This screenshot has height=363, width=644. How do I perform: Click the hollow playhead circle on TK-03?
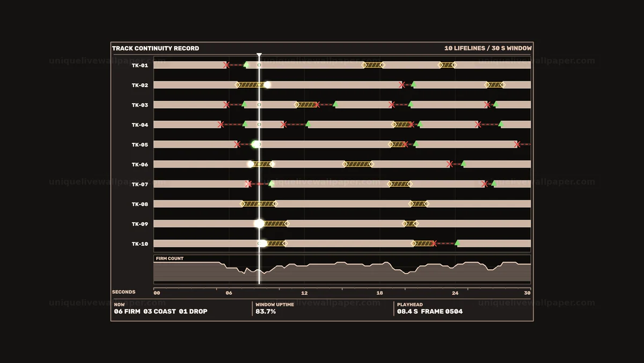[259, 105]
